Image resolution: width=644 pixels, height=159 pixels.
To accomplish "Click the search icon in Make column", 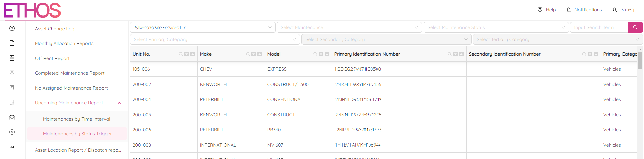I will 248,54.
